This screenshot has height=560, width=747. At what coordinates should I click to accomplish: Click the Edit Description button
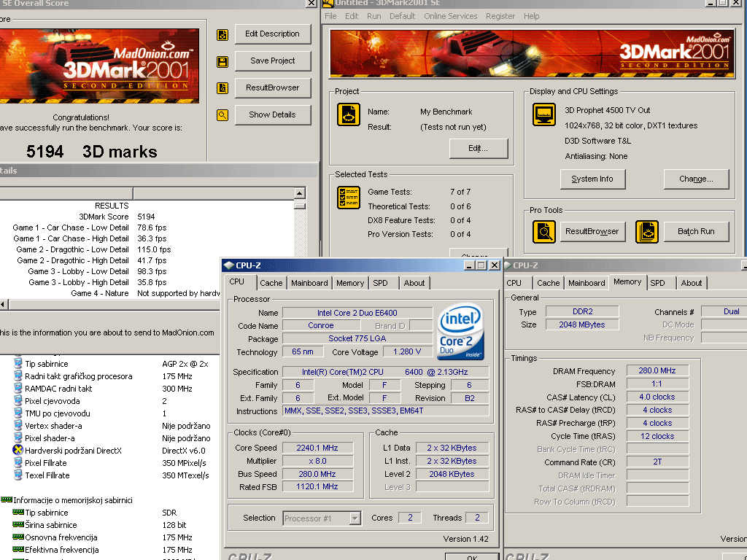click(273, 34)
